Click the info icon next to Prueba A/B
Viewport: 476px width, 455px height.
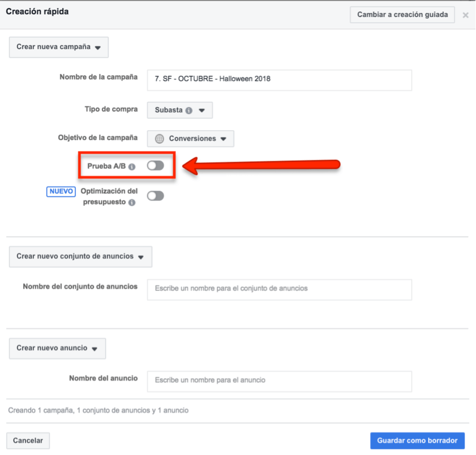click(132, 167)
